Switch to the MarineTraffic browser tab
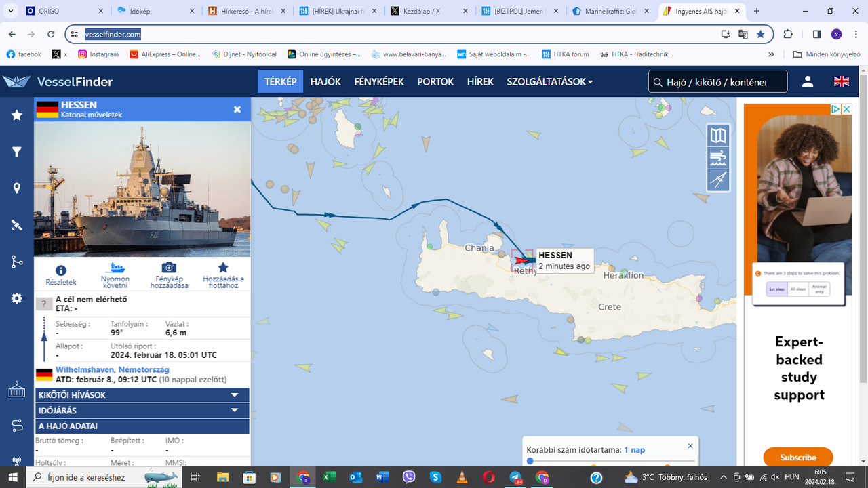The width and height of the screenshot is (868, 488). [610, 11]
